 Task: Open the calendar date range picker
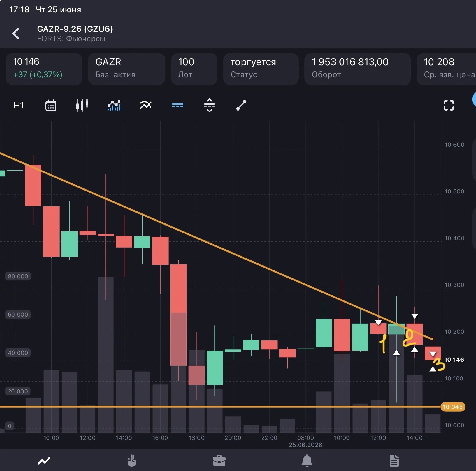coord(51,105)
